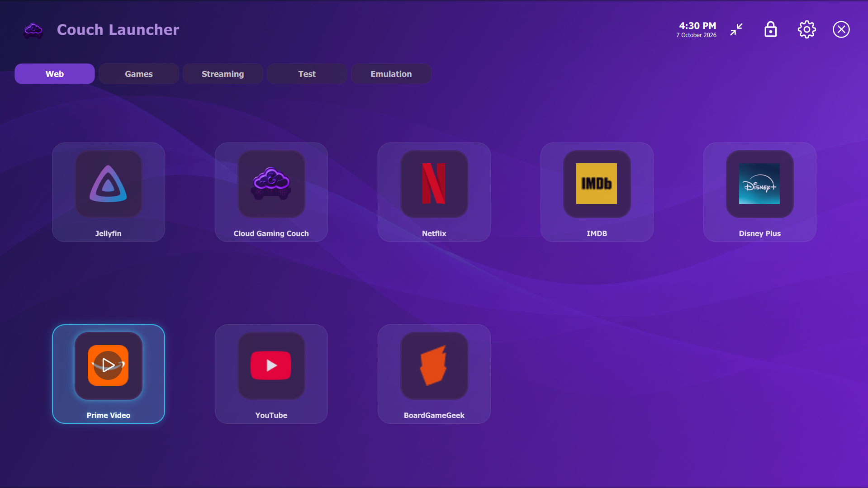Start the Disney Plus app
868x488 pixels.
click(x=759, y=192)
